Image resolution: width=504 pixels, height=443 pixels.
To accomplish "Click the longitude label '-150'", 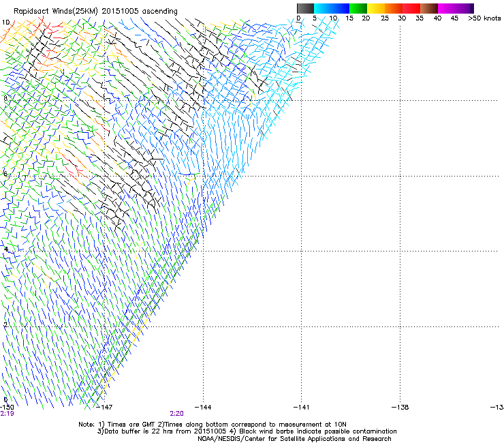I will point(6,408).
